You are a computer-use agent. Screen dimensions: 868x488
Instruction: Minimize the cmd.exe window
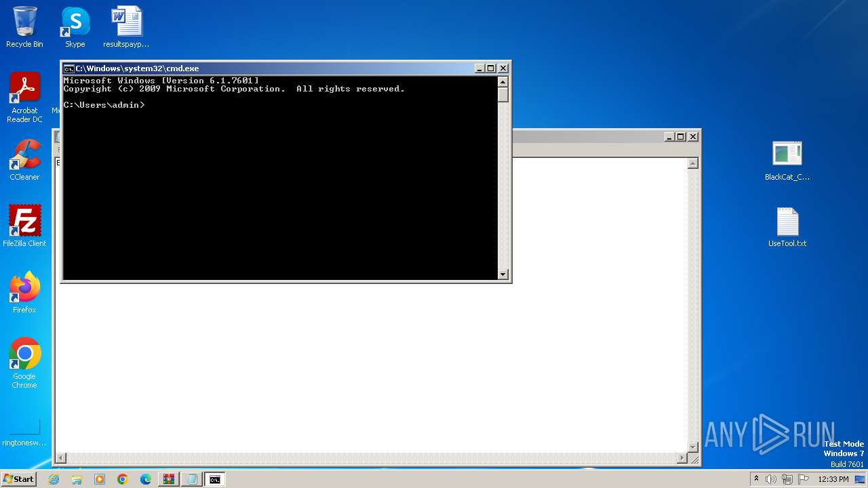tap(479, 68)
